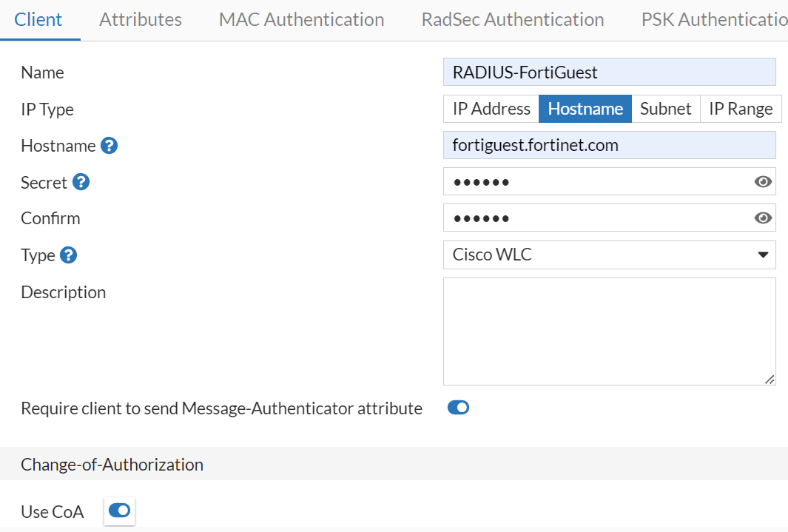Click the Type field dropdown arrow

[762, 255]
